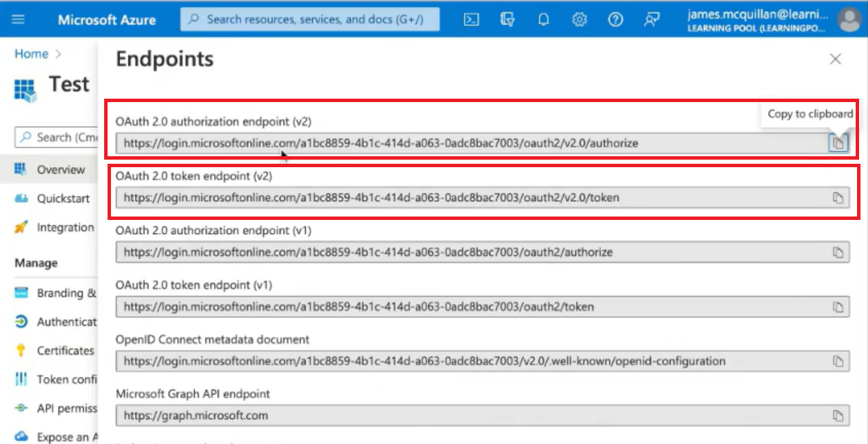The image size is (868, 444).
Task: Copy OAuth 2.0 authorization endpoint (v1) to clipboard
Action: pos(838,252)
